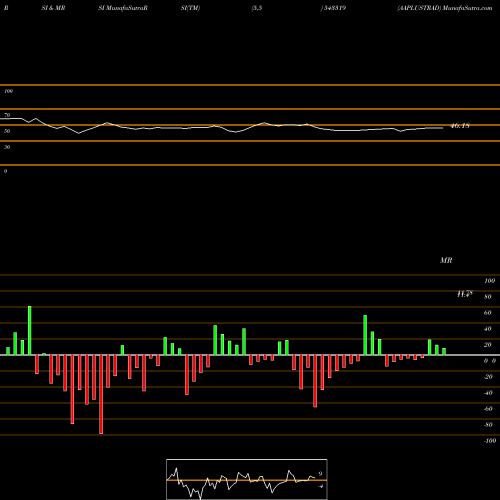Select the tallest green histogram bar
Viewport: 500px width, 500px height.
tap(30, 330)
